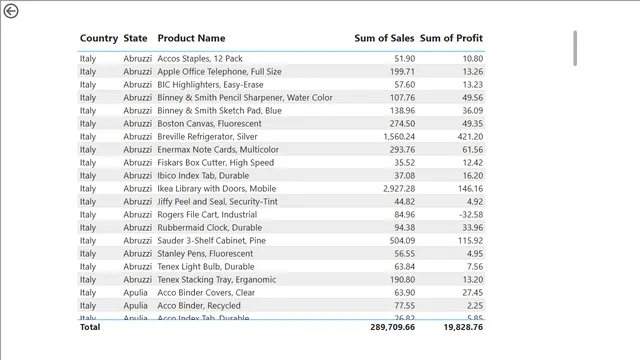Screen dimensions: 640x360
Task: Select 'Acco Binder, Recycled' cell
Action: tap(199, 306)
